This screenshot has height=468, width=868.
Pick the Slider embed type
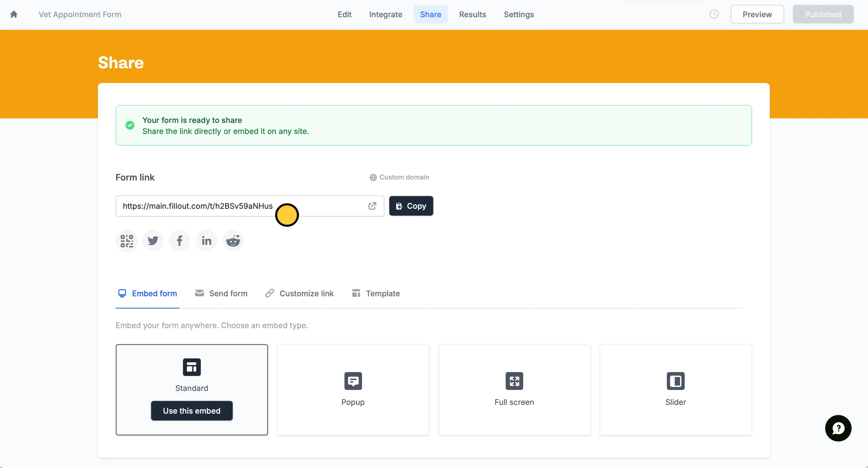pyautogui.click(x=675, y=389)
